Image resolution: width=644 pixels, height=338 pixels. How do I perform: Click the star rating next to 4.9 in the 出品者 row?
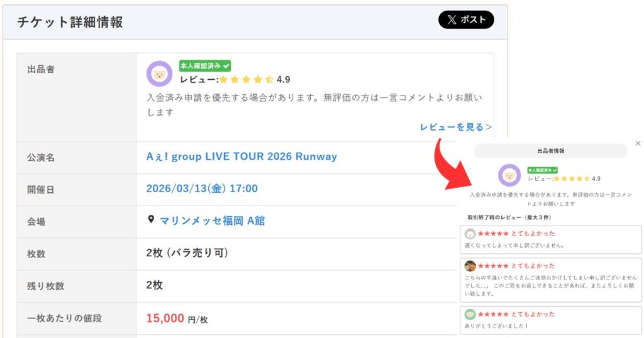click(246, 80)
